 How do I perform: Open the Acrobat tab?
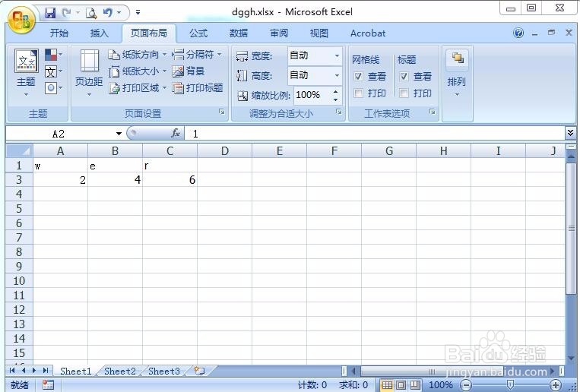point(368,33)
